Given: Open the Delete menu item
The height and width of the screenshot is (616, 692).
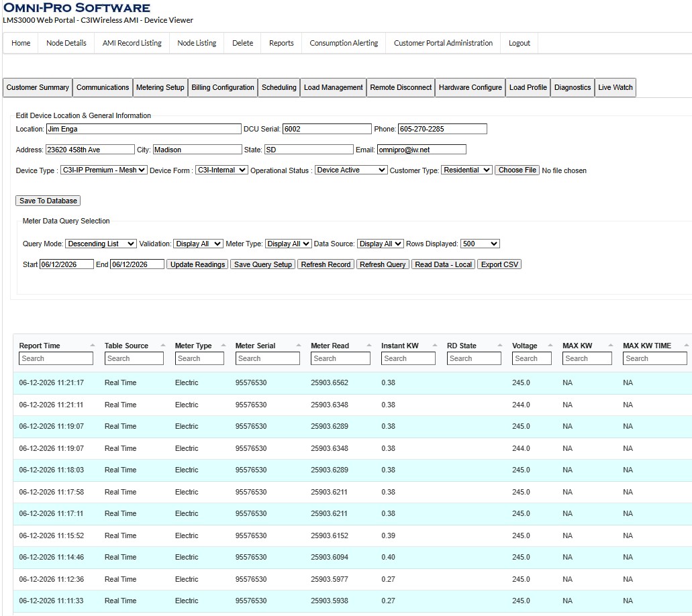Looking at the screenshot, I should point(243,43).
